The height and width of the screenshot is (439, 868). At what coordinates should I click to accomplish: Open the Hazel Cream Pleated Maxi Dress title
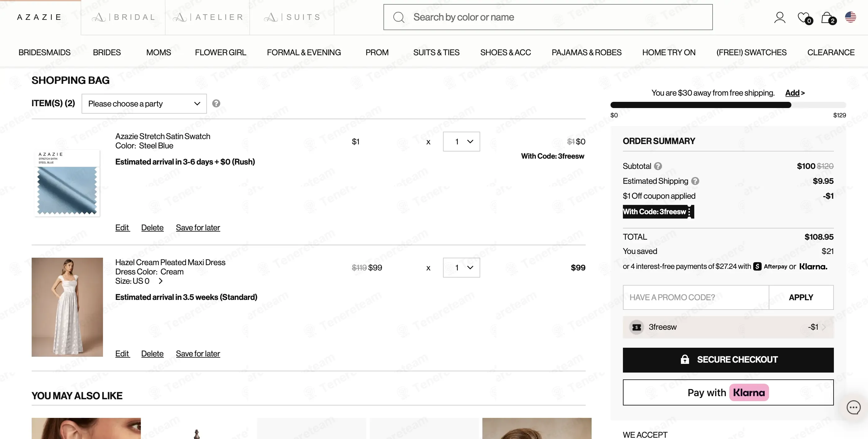[x=170, y=262]
